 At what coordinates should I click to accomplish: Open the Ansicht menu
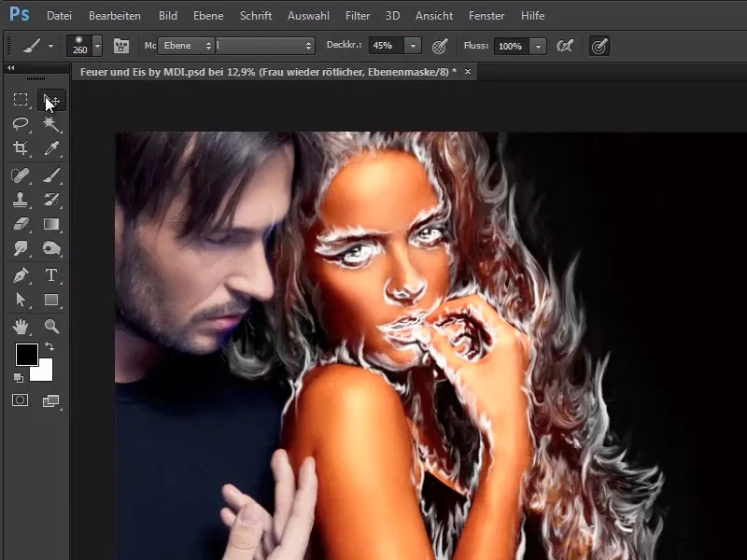434,16
